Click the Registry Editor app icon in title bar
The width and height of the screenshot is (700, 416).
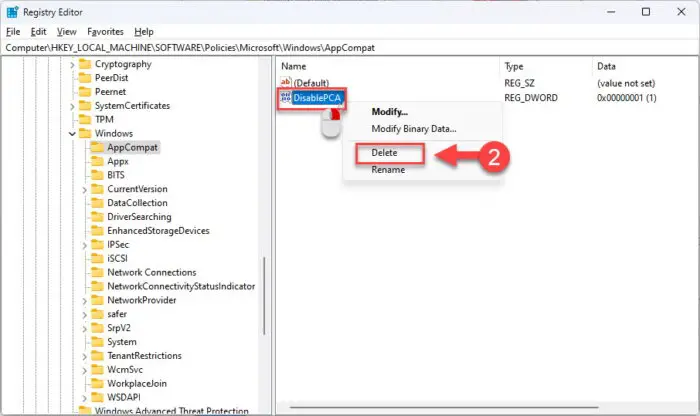12,12
